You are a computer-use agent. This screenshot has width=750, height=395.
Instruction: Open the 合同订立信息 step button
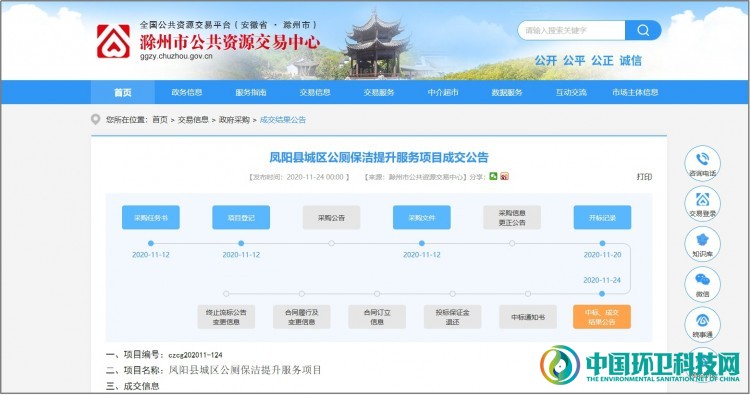[377, 317]
